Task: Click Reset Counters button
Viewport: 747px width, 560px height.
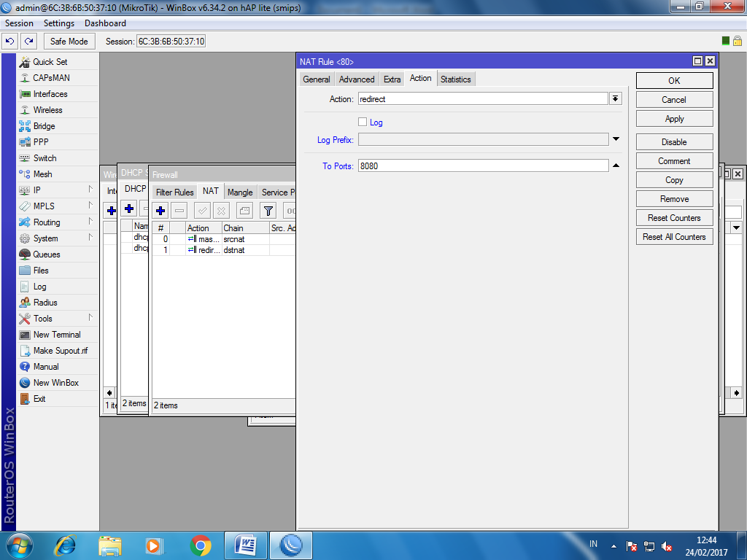Action: (674, 217)
